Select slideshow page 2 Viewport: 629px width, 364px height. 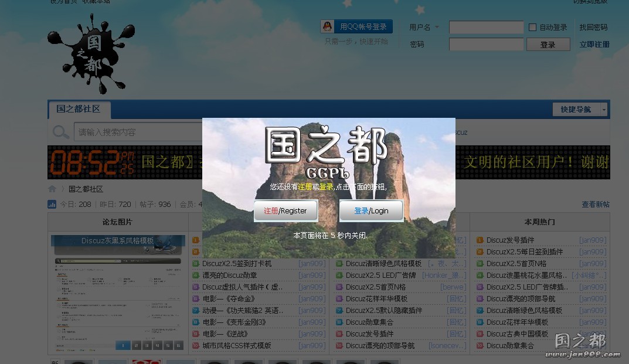pyautogui.click(x=137, y=346)
